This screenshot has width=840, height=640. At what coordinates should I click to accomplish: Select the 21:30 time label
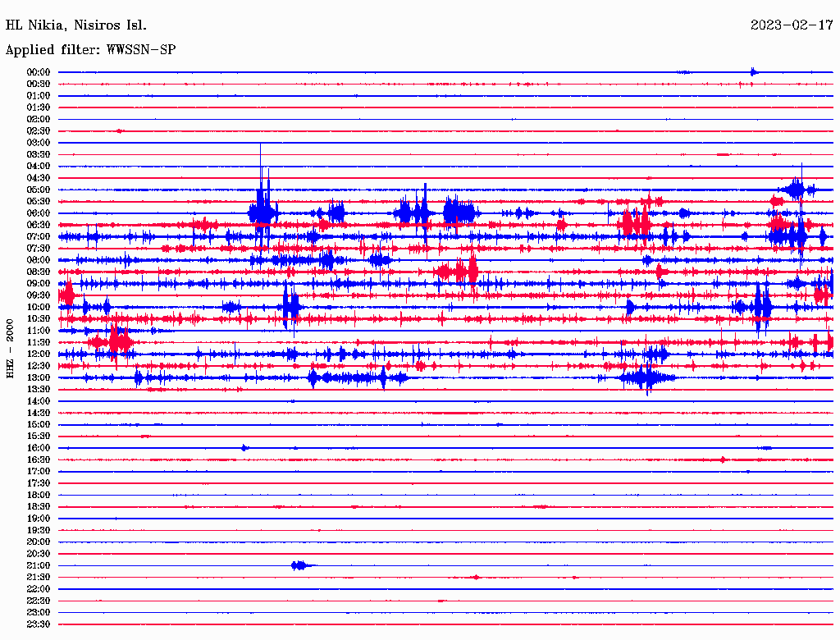(x=39, y=578)
